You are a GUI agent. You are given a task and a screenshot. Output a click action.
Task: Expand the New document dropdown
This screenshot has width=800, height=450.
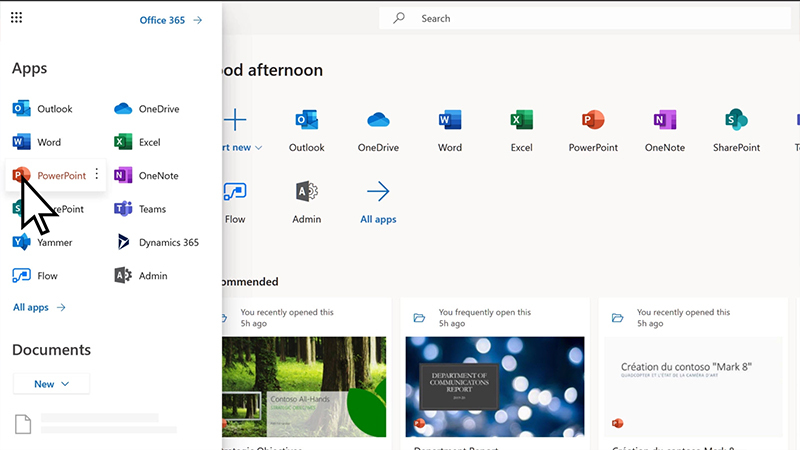(51, 384)
